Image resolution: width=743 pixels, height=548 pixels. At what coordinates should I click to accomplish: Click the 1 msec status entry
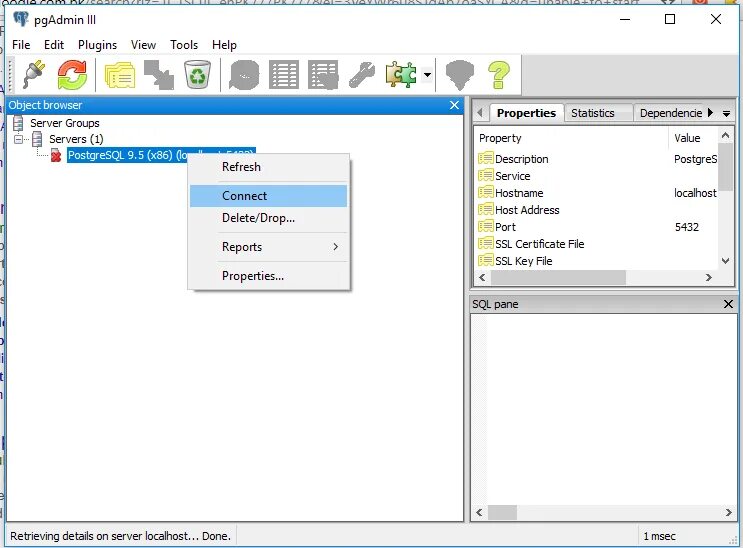tap(659, 536)
